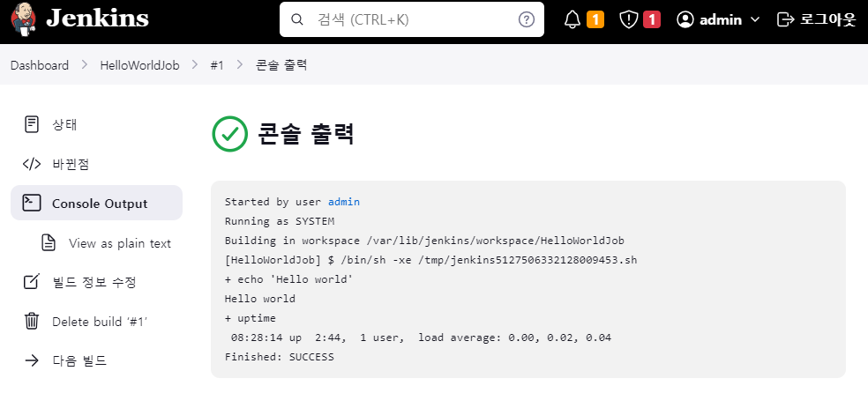Click the green success checkmark status icon
The image size is (868, 408).
point(229,134)
